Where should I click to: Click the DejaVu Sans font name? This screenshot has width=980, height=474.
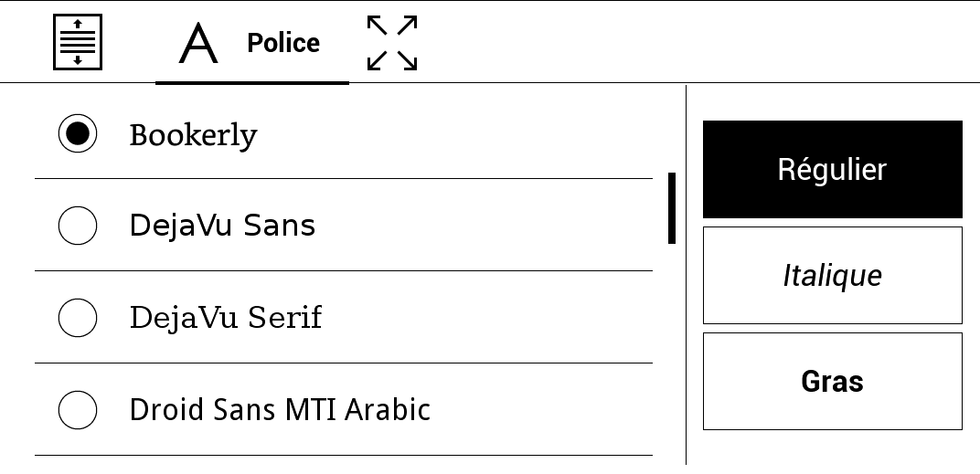point(222,226)
